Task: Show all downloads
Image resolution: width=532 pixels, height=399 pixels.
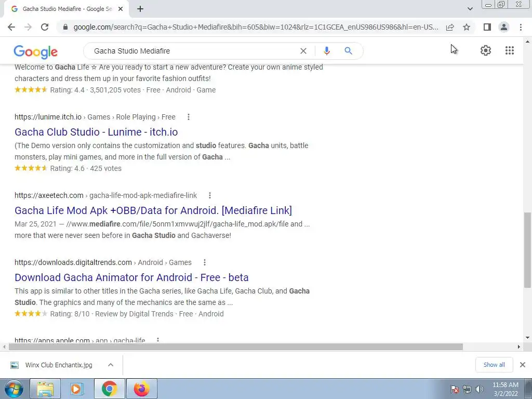Action: [x=494, y=365]
